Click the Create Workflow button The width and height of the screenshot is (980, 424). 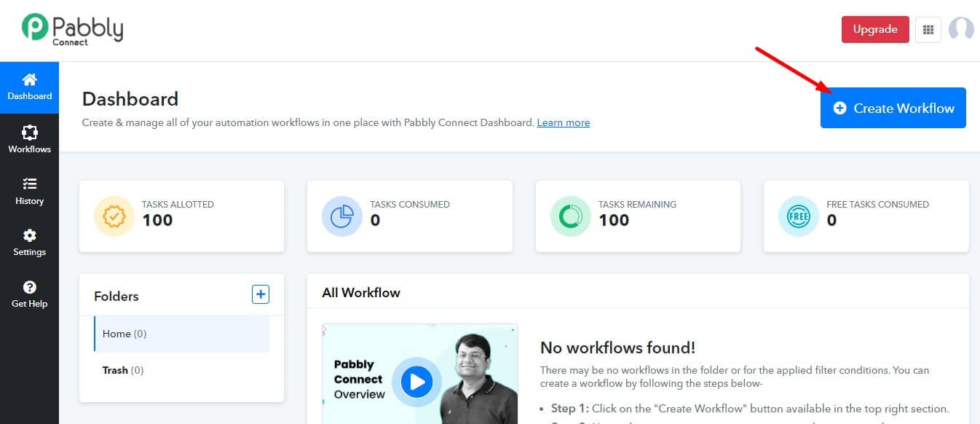coord(893,107)
